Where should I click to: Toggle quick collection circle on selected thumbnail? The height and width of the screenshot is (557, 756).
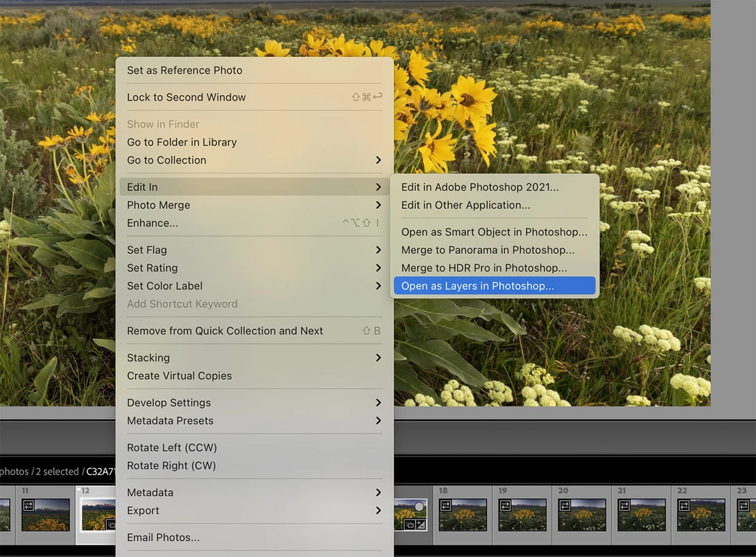click(419, 506)
